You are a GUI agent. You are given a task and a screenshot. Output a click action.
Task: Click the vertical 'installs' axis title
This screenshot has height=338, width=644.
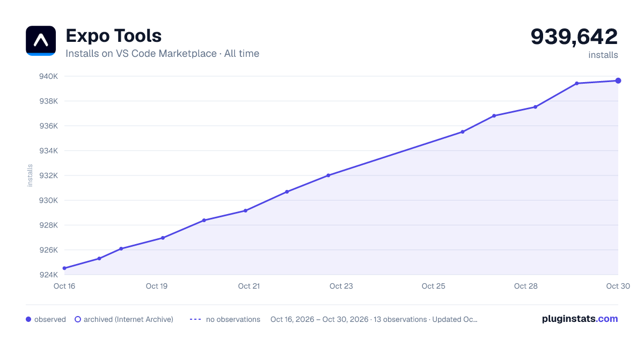click(30, 175)
